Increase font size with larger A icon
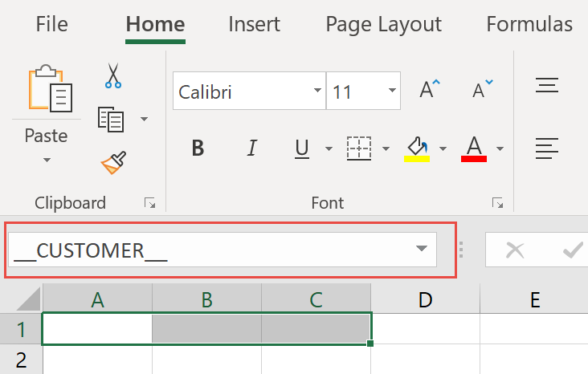 coord(430,89)
